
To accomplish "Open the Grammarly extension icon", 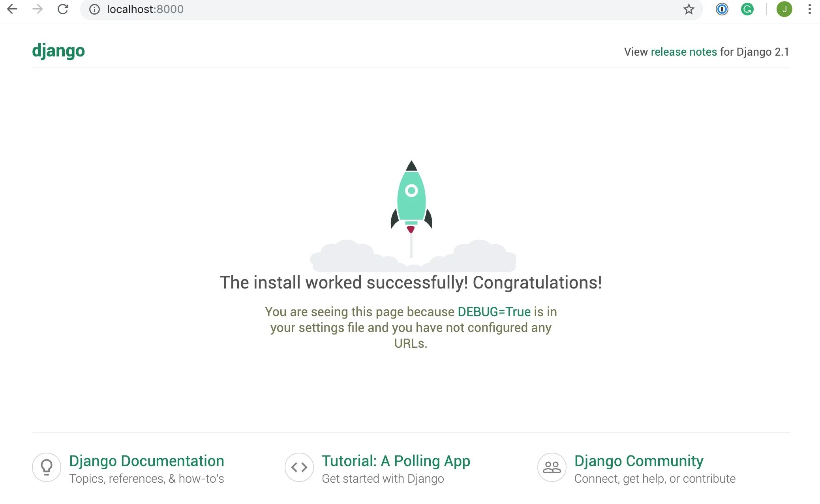I will pos(747,9).
